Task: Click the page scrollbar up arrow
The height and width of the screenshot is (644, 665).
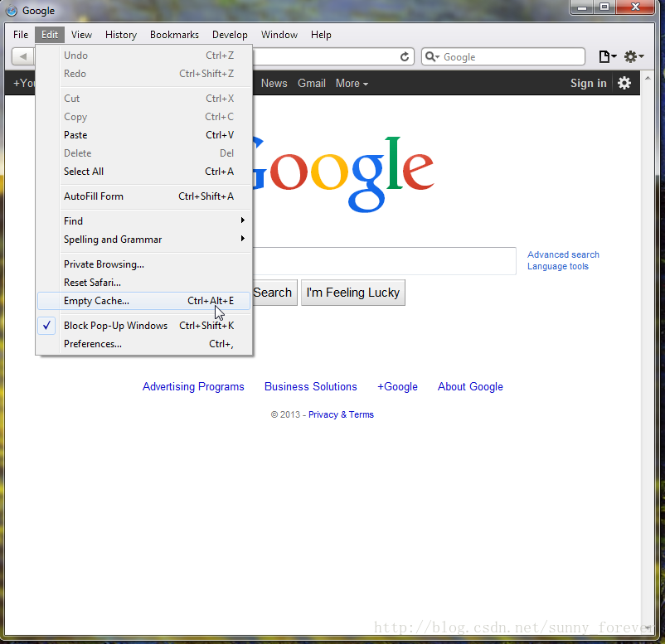Action: [x=648, y=78]
